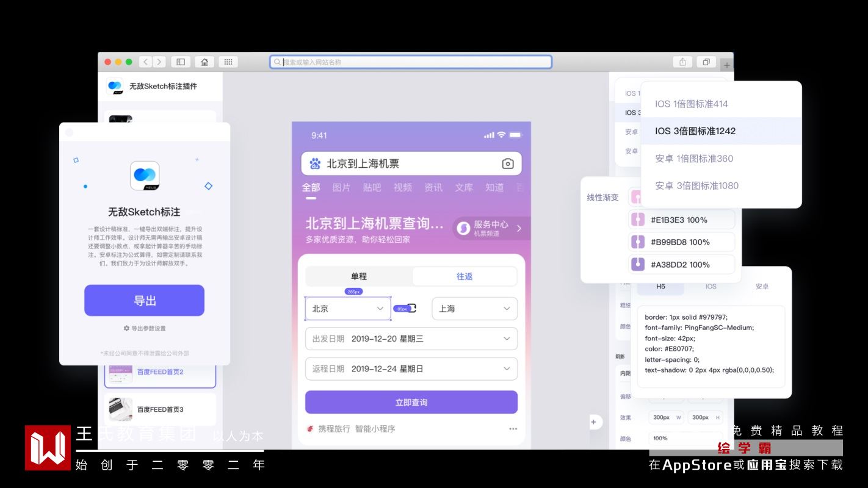
Task: Select the 单程 one-way option
Action: 359,276
